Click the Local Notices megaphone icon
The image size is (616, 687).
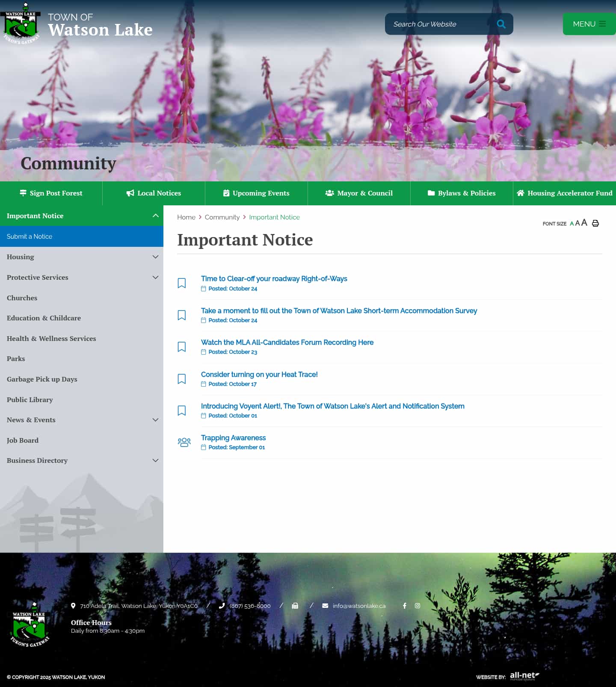(130, 193)
